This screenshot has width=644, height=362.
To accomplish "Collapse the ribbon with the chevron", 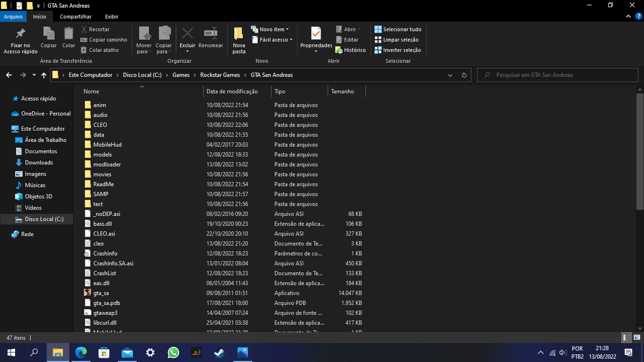I will (627, 17).
